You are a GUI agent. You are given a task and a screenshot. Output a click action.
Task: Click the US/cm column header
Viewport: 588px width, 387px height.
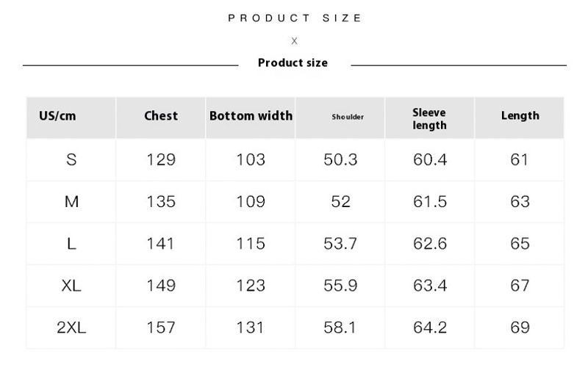(57, 116)
